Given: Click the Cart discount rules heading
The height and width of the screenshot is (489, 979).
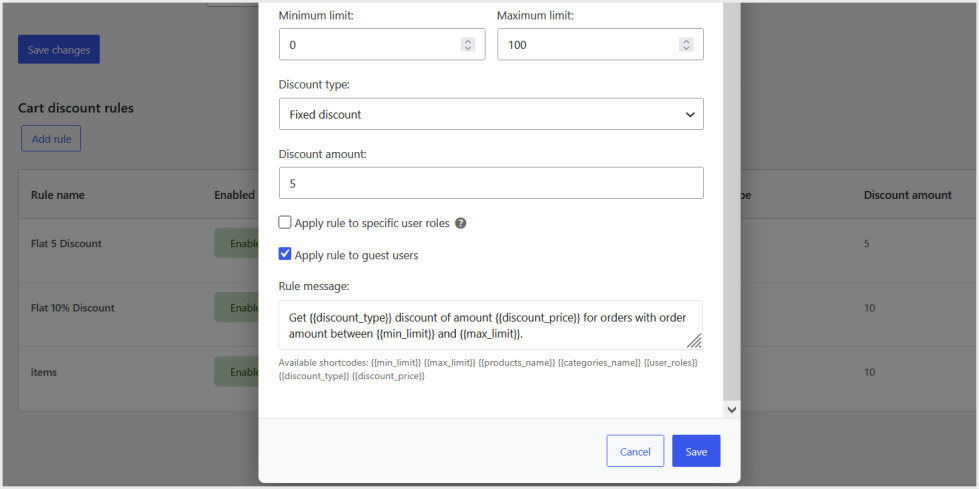Looking at the screenshot, I should tap(76, 108).
